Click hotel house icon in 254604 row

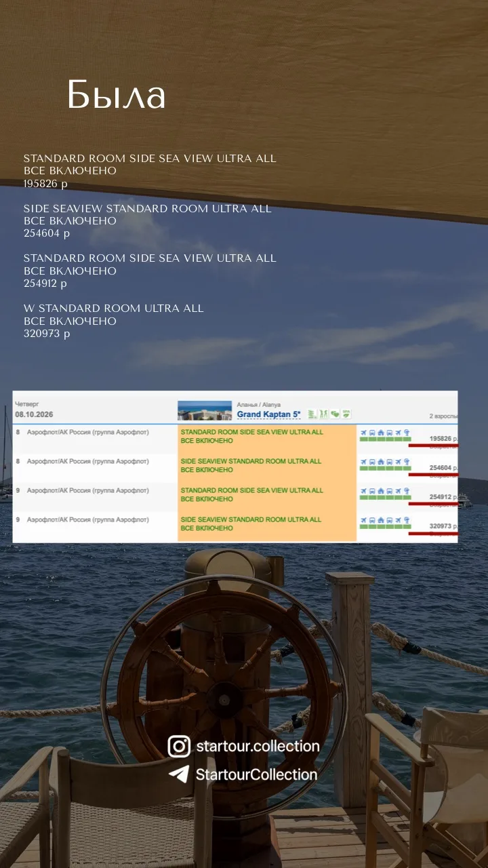[381, 462]
